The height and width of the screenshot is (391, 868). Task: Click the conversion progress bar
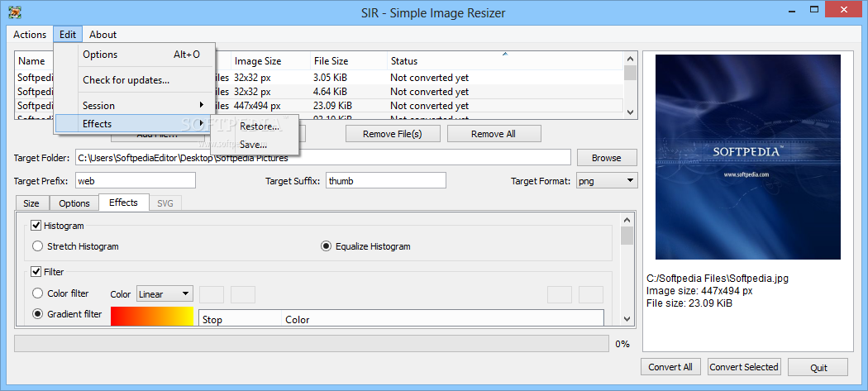click(x=312, y=343)
